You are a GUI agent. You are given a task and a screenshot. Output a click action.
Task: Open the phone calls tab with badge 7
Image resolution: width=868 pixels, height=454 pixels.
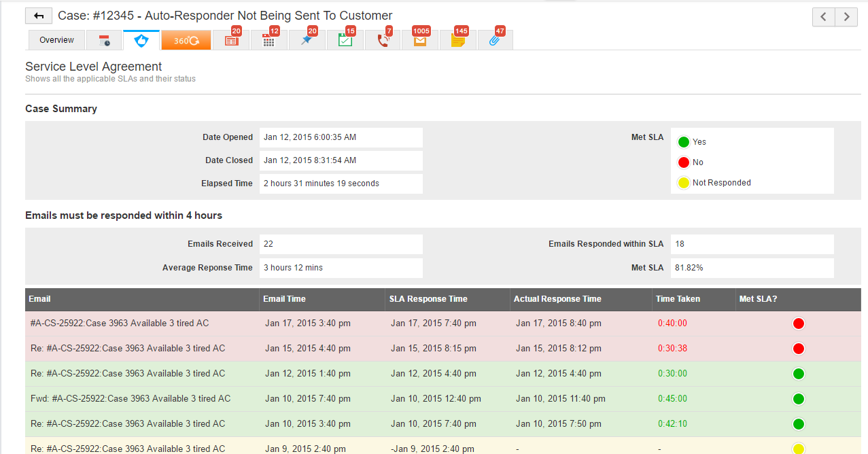383,40
